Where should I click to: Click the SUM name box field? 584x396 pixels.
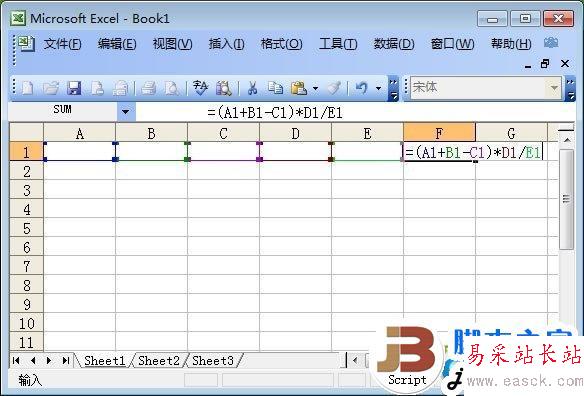[62, 111]
